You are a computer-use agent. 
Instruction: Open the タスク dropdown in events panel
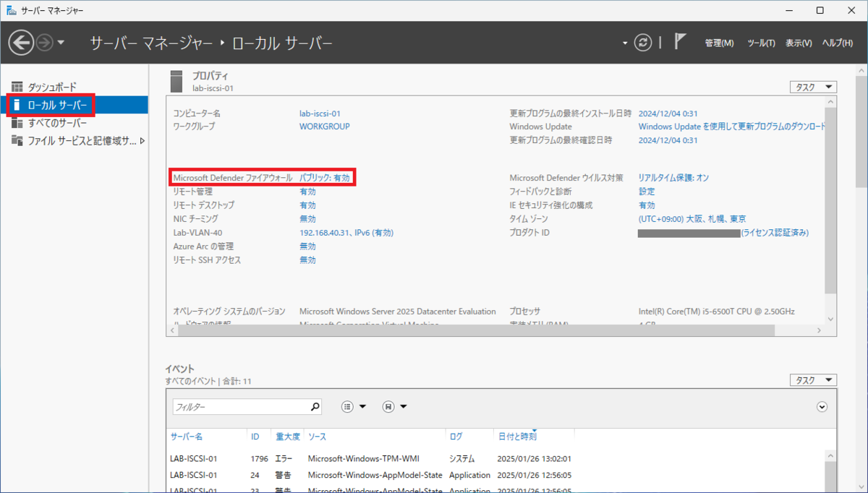coord(813,380)
